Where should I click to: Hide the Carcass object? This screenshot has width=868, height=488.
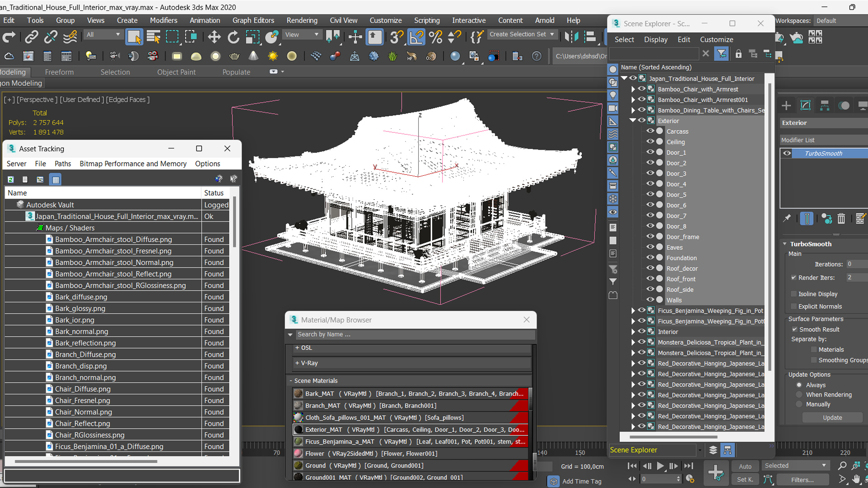click(x=650, y=131)
